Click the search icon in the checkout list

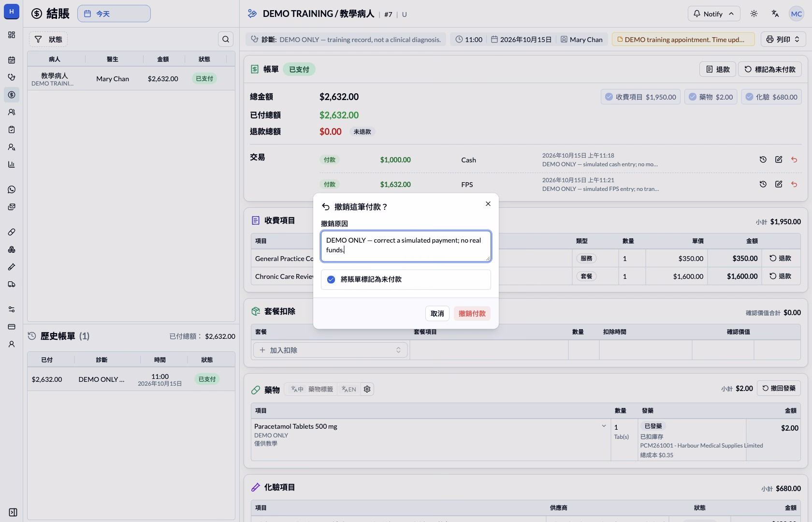(x=226, y=39)
